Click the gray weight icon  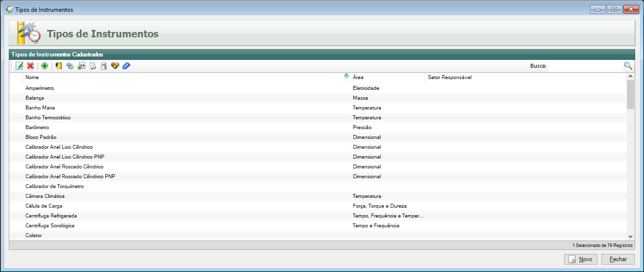(103, 66)
